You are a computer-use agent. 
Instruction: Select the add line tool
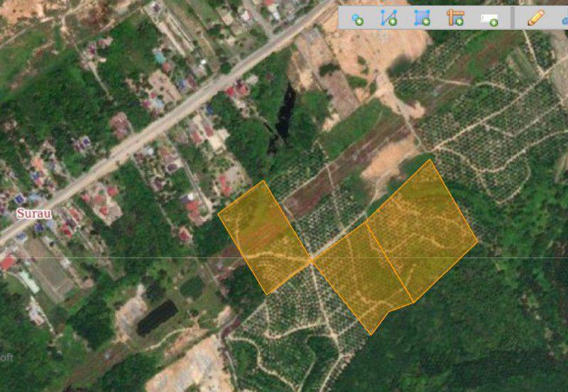point(388,18)
